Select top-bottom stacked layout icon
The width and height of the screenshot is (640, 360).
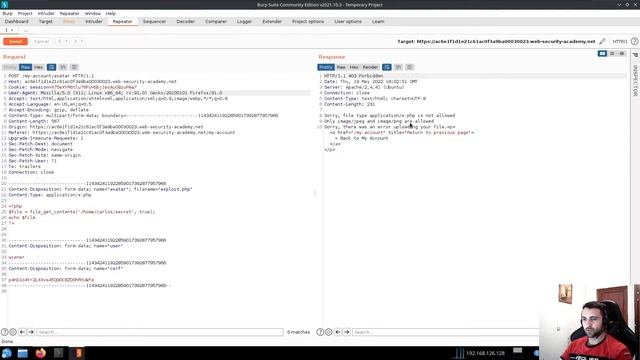click(x=612, y=53)
